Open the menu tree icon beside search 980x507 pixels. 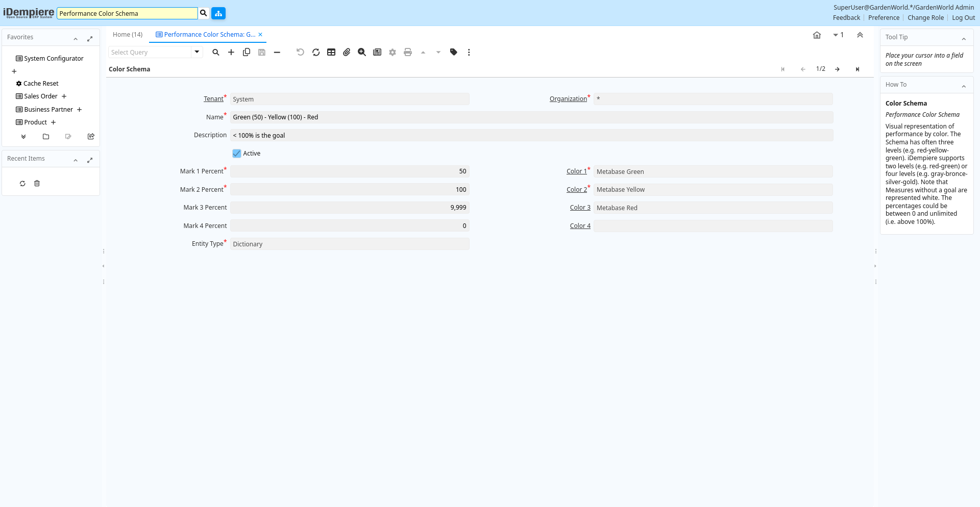click(218, 13)
